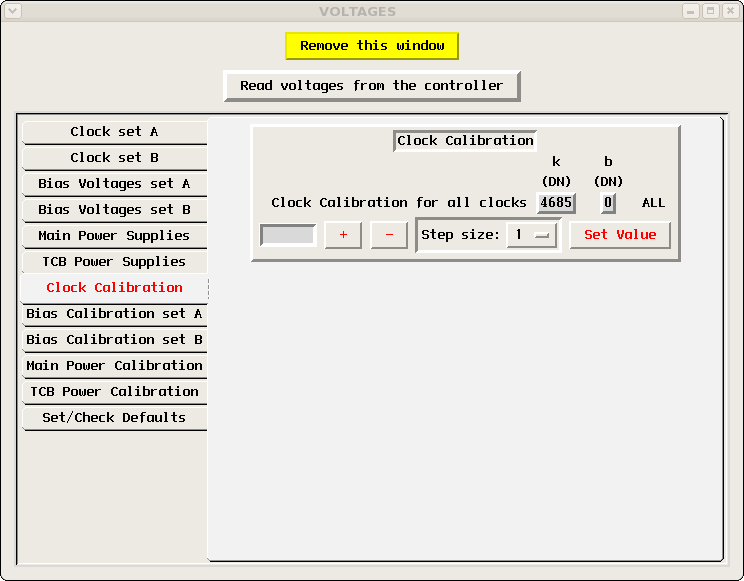744x581 pixels.
Task: Click the red Set Value button
Action: (x=620, y=235)
